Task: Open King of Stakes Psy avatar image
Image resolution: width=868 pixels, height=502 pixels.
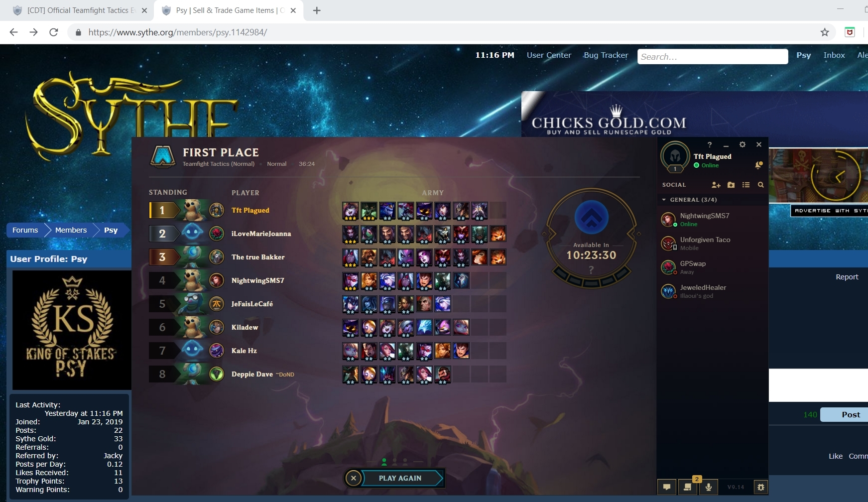Action: tap(72, 330)
